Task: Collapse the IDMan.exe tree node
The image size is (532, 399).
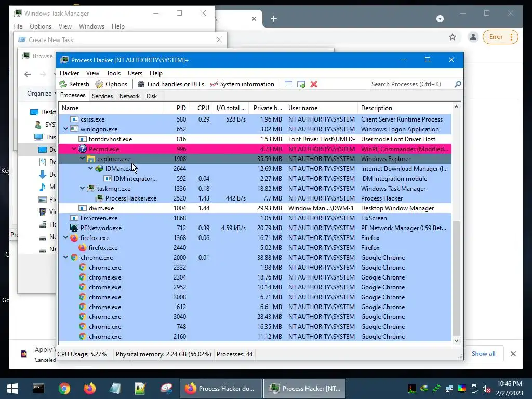Action: click(x=90, y=168)
